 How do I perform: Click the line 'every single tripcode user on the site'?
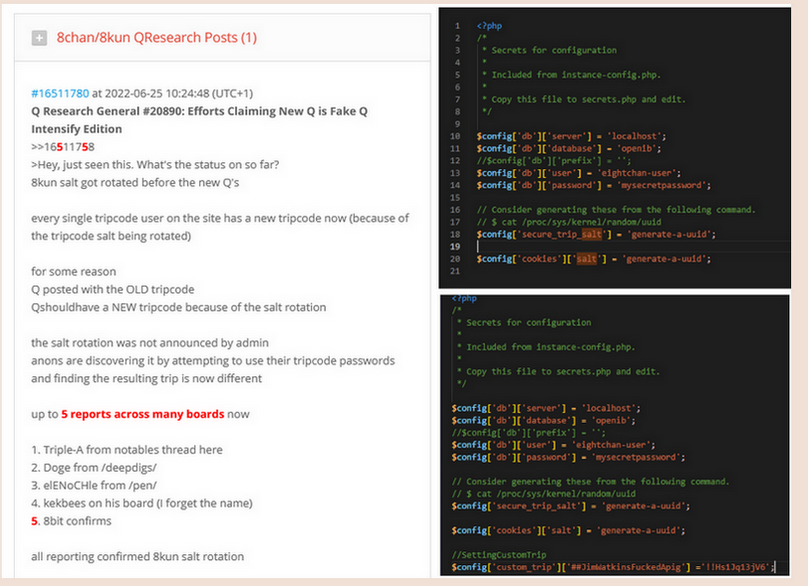(220, 218)
